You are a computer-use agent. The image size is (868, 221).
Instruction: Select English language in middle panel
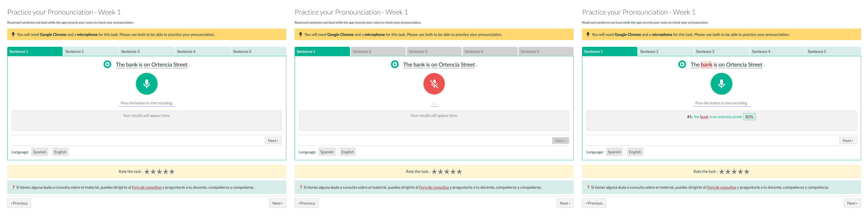[348, 152]
